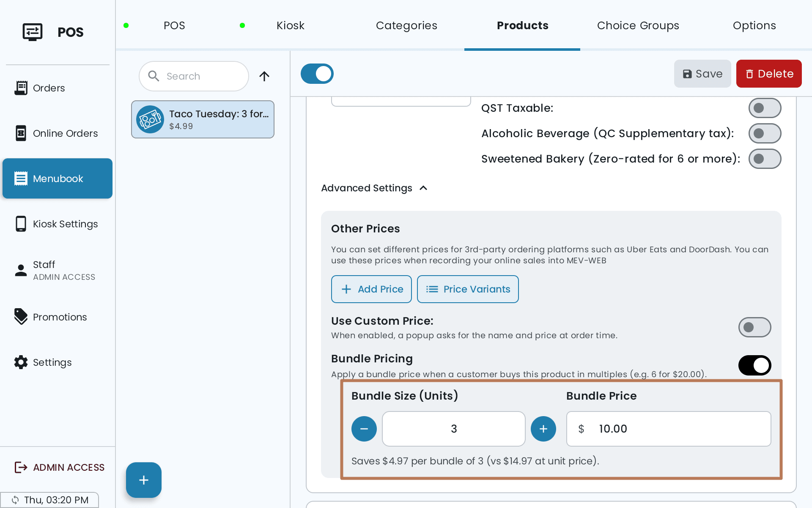Open the Choice Groups tab

point(638,25)
